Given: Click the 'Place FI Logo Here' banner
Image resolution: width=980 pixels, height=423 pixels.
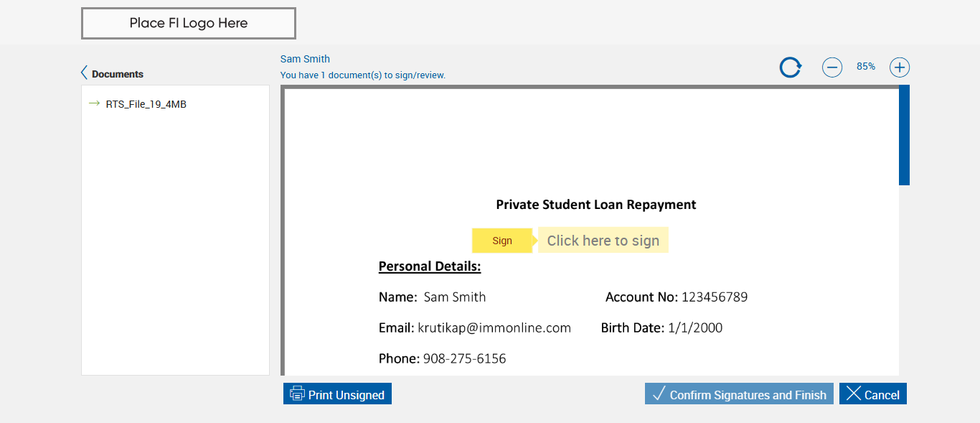Looking at the screenshot, I should [189, 23].
